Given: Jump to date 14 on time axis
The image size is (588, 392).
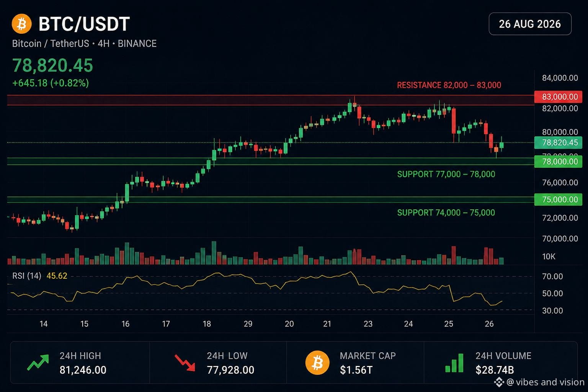Looking at the screenshot, I should (x=44, y=324).
